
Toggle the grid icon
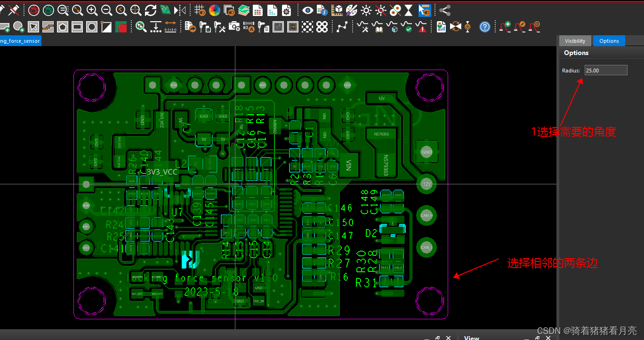tap(200, 9)
